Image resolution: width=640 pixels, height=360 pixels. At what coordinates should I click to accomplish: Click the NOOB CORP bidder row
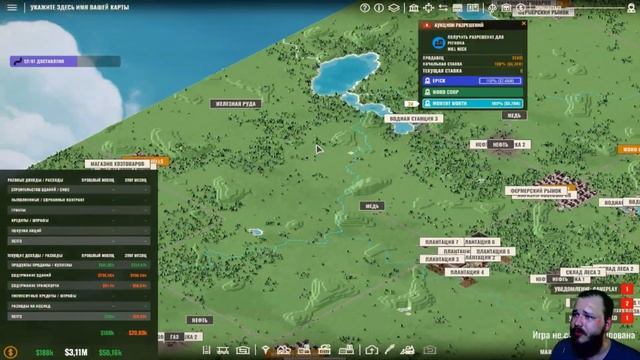click(x=473, y=92)
